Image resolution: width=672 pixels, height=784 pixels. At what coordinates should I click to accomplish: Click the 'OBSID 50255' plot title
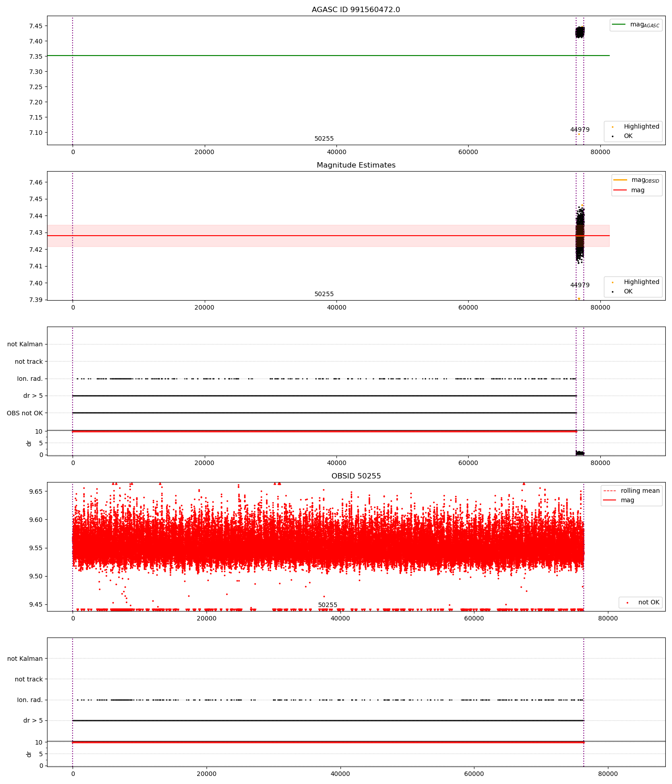(x=356, y=476)
